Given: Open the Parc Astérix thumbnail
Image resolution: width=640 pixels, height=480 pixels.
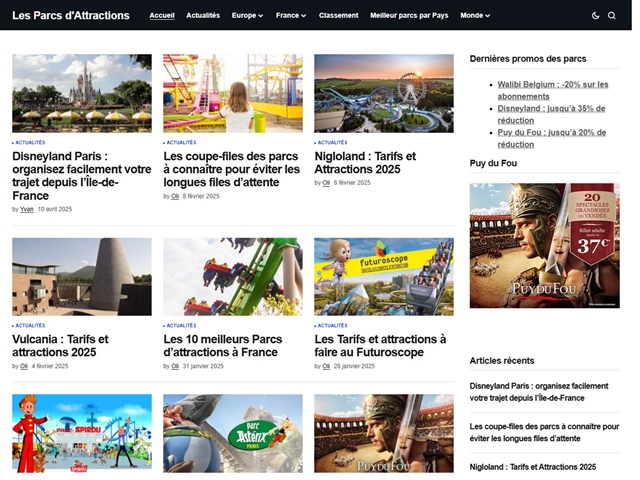Looking at the screenshot, I should [233, 433].
